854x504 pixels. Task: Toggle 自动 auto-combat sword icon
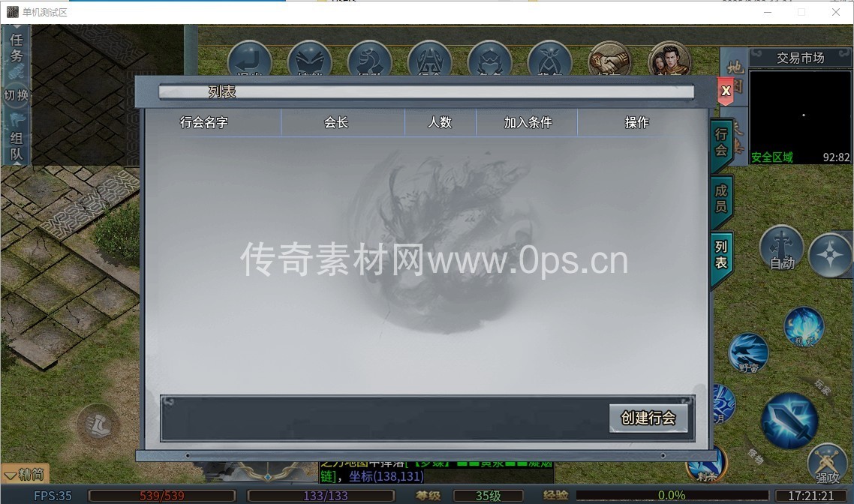click(782, 247)
